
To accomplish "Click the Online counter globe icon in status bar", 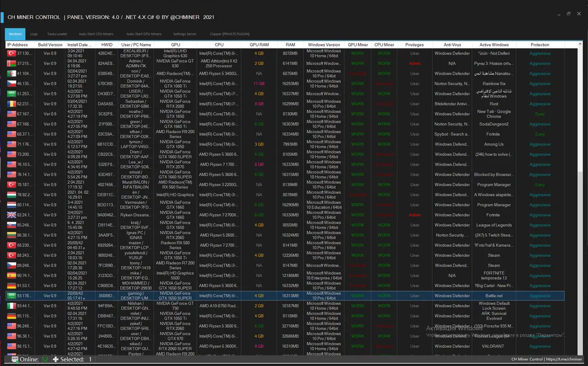I will [14, 359].
